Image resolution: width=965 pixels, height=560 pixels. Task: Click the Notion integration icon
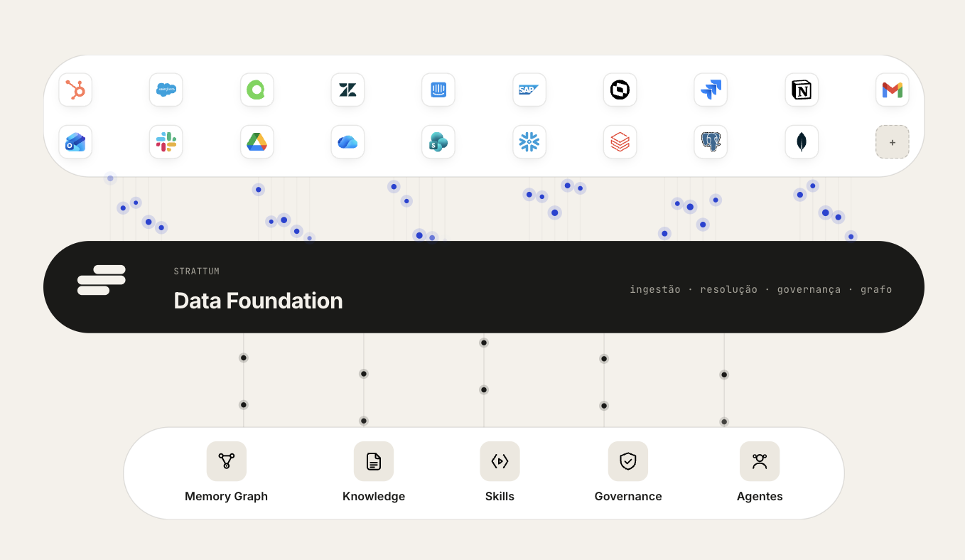pyautogui.click(x=802, y=90)
